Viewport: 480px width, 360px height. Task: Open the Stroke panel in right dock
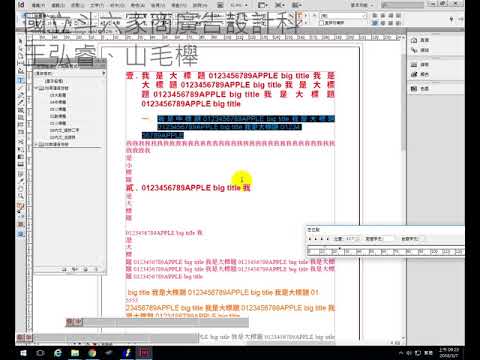(420, 64)
